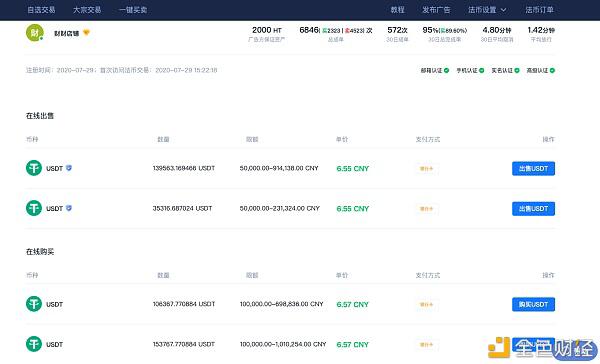The width and height of the screenshot is (600, 364).
Task: Click blue shield badge in the 139563.169466 USDT row
Action: point(69,168)
